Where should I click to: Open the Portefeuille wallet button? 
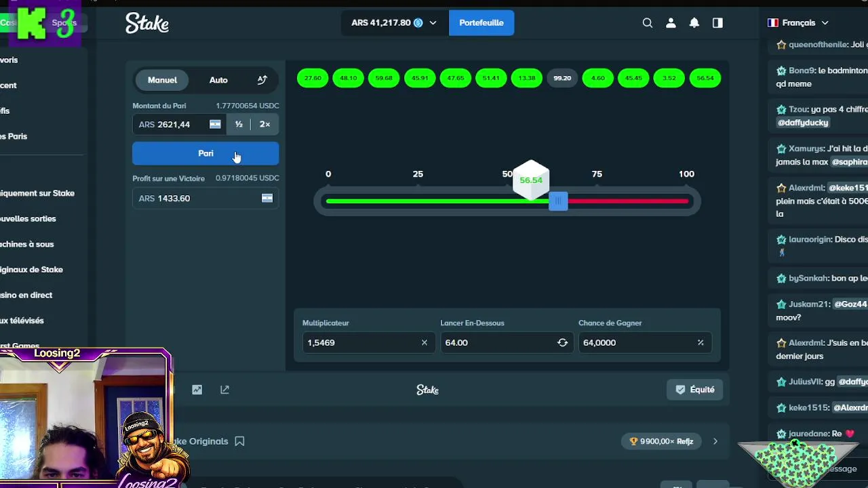481,23
